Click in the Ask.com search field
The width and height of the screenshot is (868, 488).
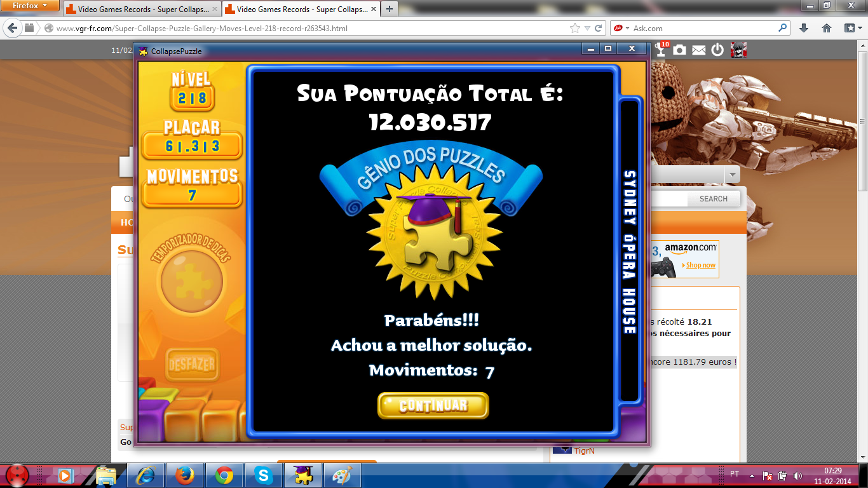click(705, 28)
